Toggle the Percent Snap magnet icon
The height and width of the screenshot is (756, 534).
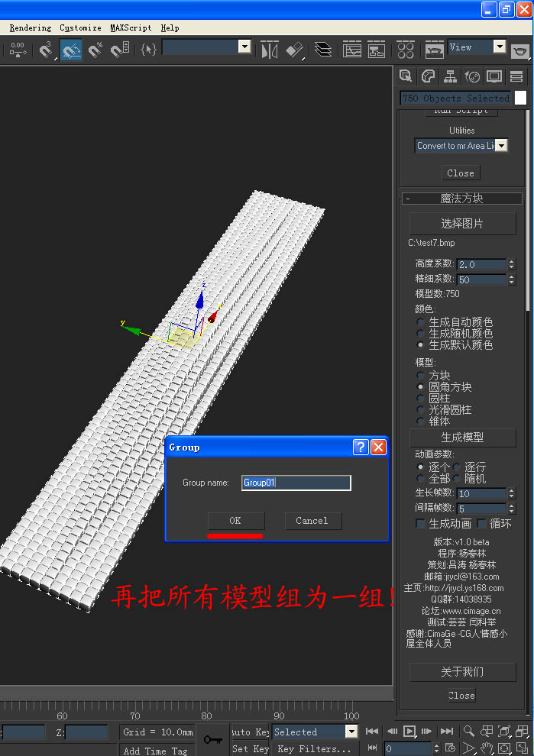95,50
